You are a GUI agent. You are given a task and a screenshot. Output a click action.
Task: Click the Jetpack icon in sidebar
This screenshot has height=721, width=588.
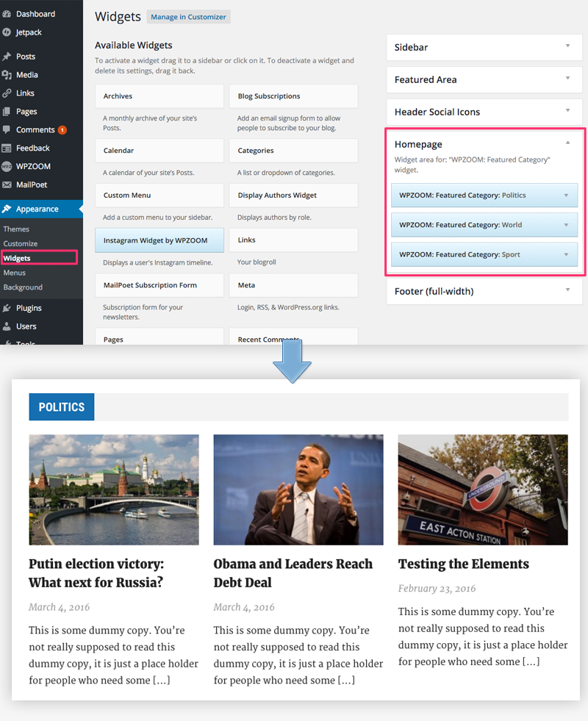pos(7,32)
